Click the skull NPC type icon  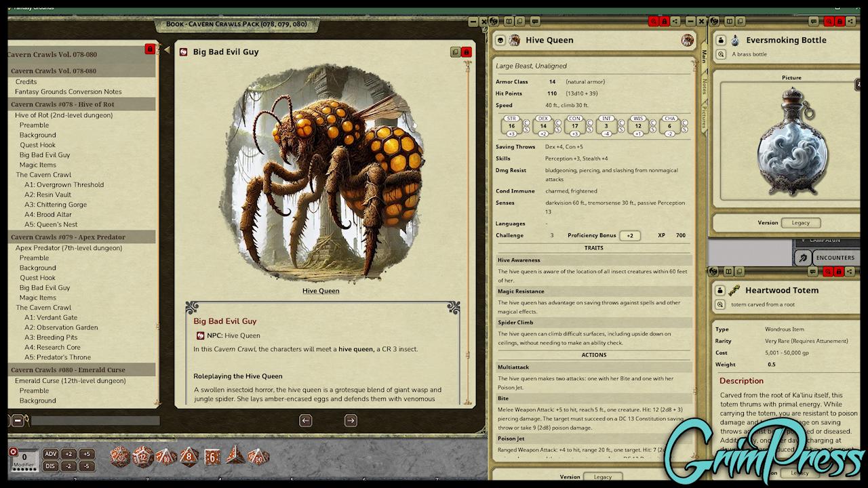[500, 40]
